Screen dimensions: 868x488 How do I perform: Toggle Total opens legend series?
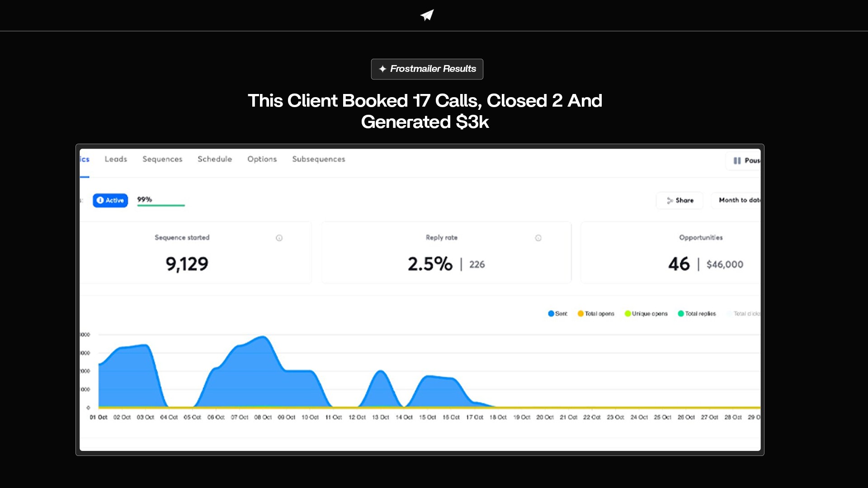point(596,314)
